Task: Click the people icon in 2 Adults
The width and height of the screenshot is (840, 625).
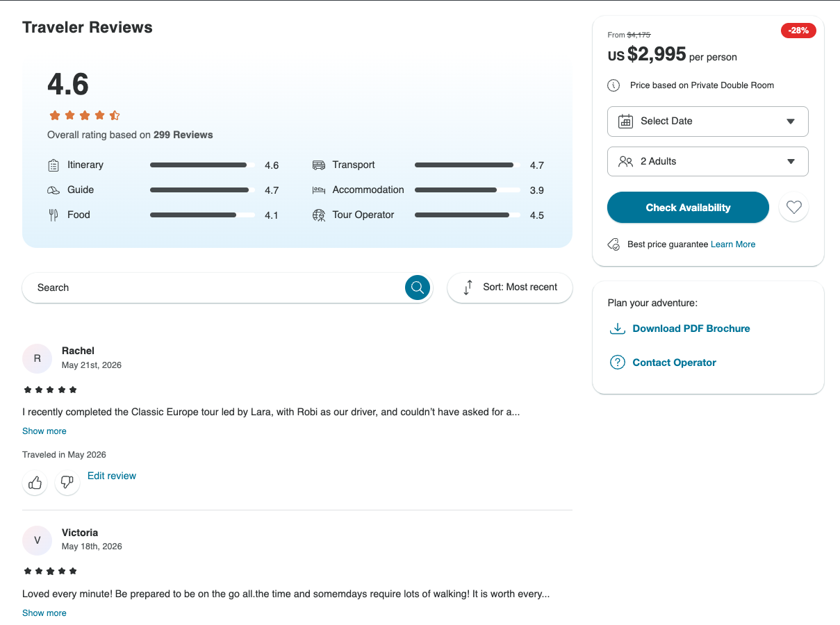Action: (x=625, y=161)
